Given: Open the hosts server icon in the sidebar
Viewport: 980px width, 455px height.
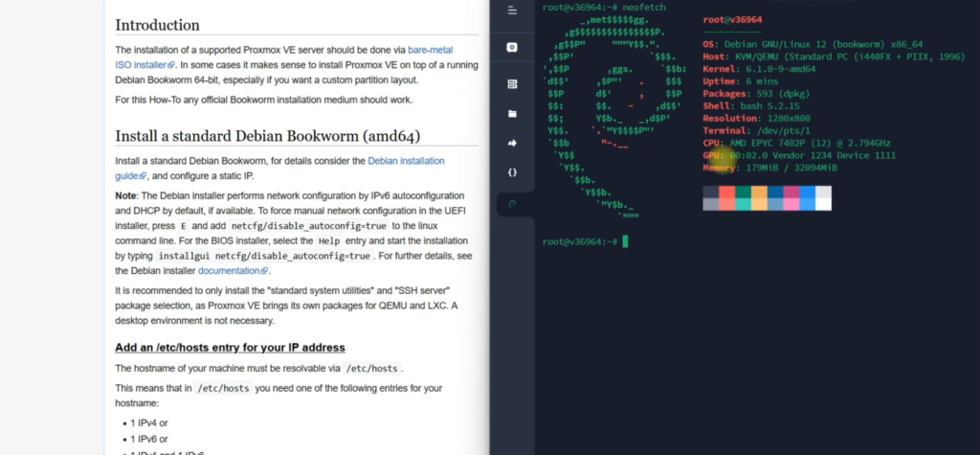Looking at the screenshot, I should click(x=512, y=83).
